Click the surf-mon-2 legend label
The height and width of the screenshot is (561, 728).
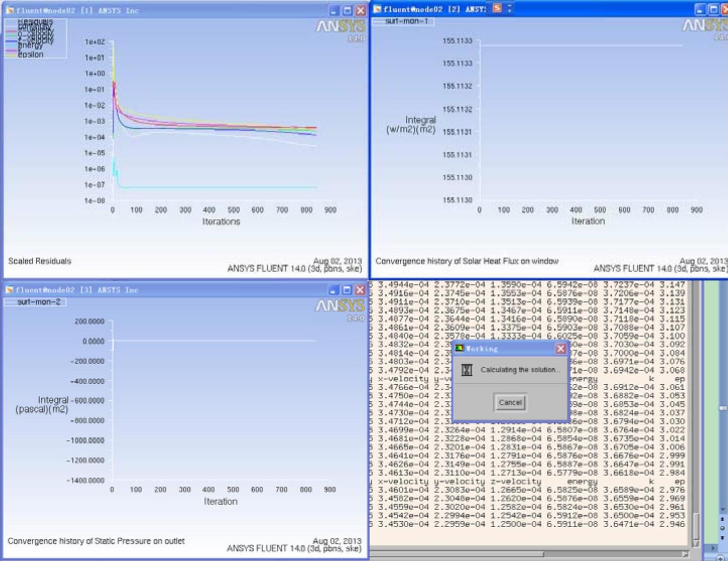35,302
